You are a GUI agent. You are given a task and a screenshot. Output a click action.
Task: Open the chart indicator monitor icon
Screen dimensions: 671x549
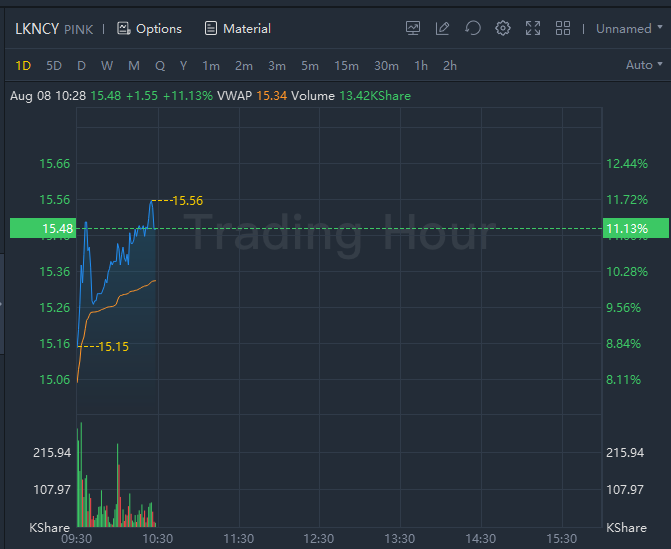point(413,29)
